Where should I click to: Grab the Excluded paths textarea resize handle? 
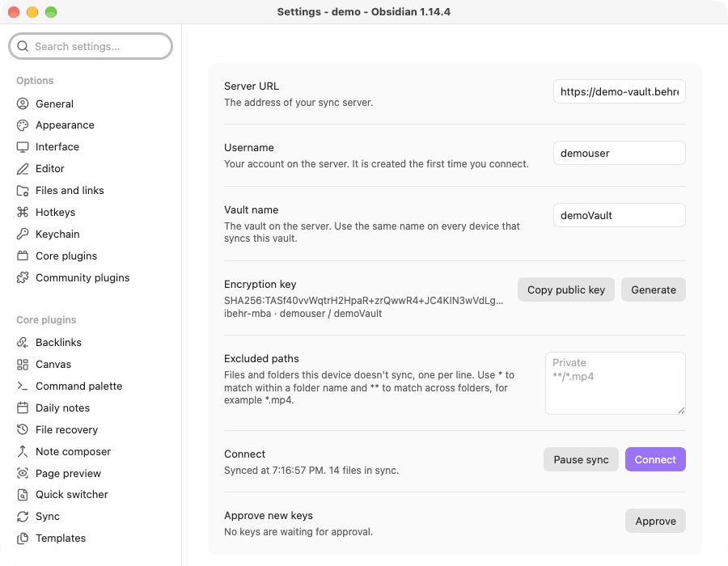(x=681, y=410)
